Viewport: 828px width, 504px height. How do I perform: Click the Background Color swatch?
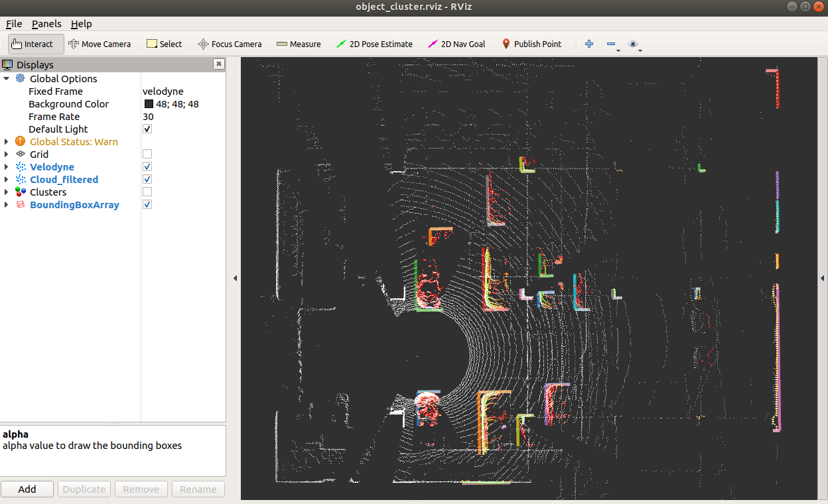tap(149, 104)
